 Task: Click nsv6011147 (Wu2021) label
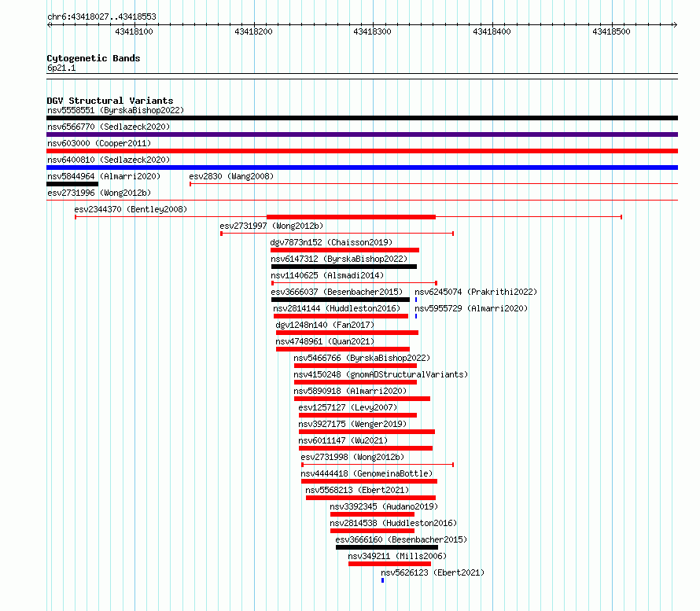343,440
